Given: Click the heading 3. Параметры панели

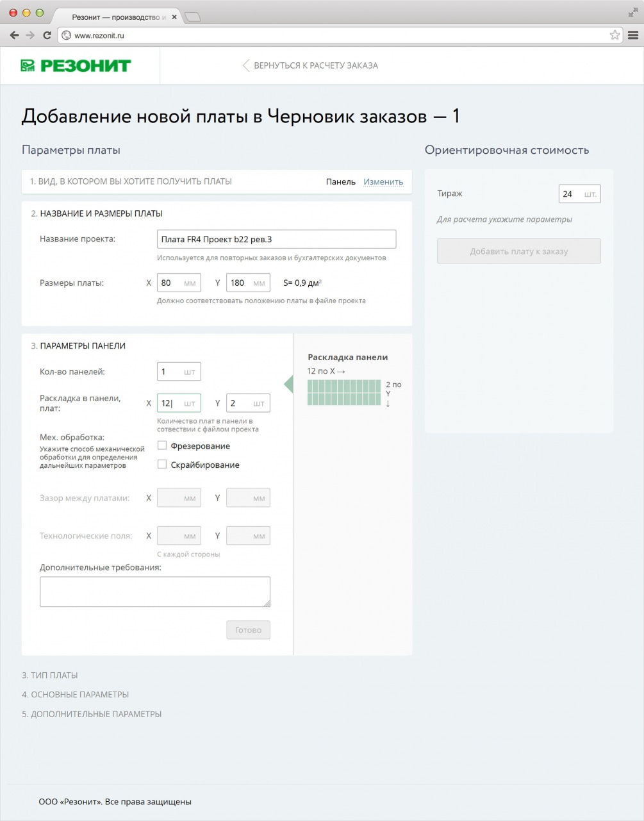Looking at the screenshot, I should click(x=78, y=345).
